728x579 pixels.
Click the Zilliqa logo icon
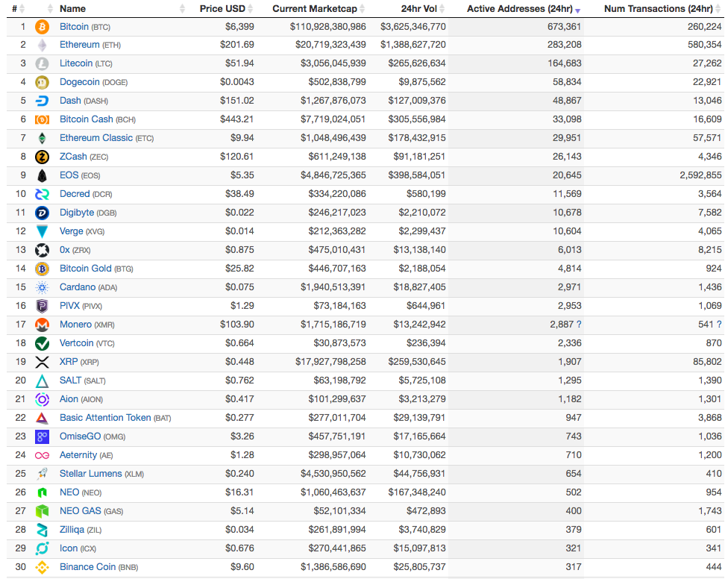tap(43, 530)
